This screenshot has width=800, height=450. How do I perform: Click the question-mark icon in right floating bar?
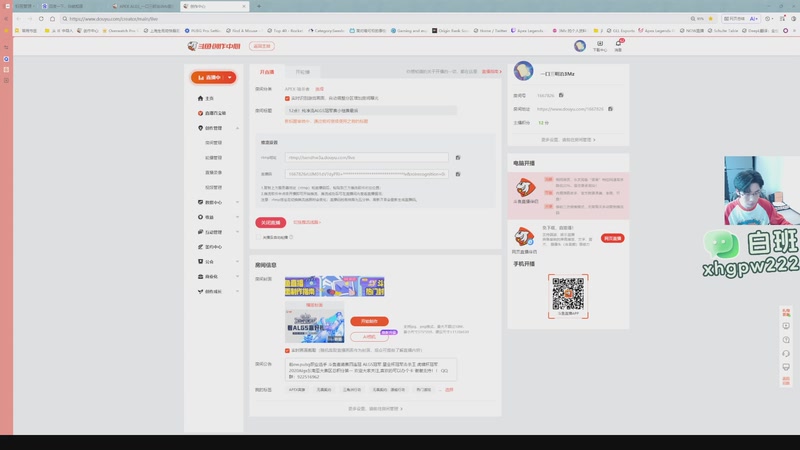pyautogui.click(x=786, y=340)
